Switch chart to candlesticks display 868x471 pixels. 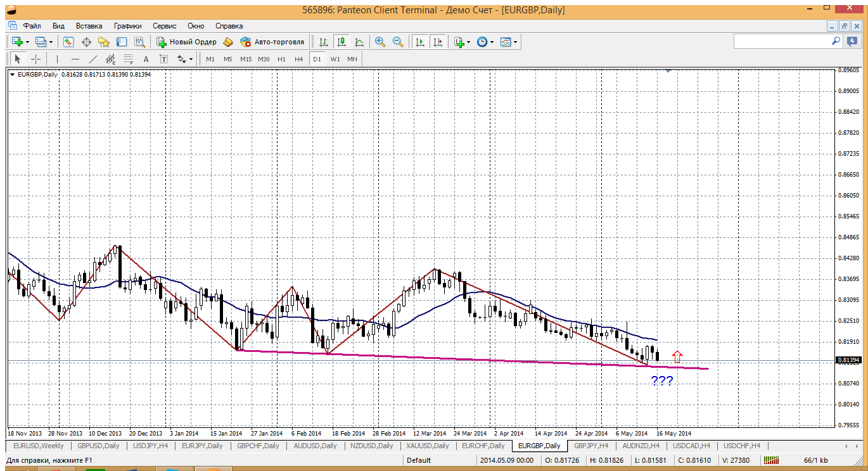point(341,42)
